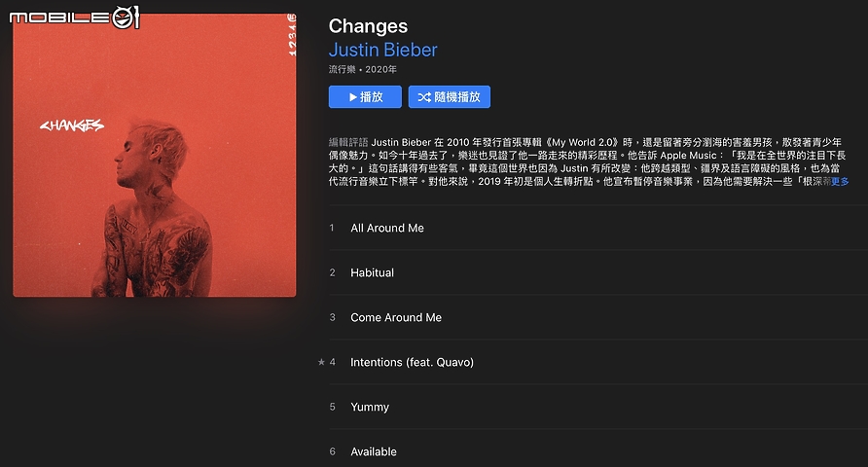Play the song Come Around Me
This screenshot has height=467, width=868.
[x=597, y=317]
